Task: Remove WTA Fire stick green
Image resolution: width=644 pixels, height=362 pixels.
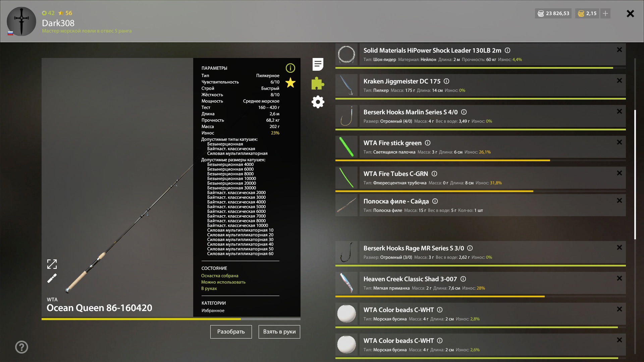Action: 620,142
